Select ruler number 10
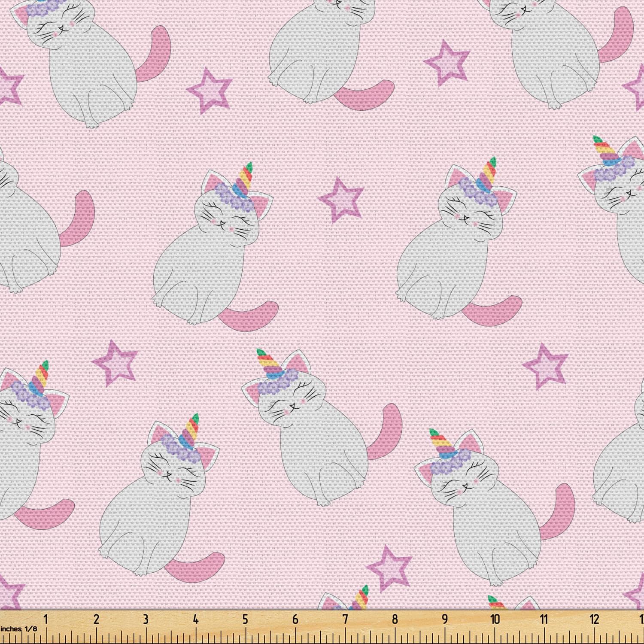Viewport: 644px width, 644px height. coord(495,619)
